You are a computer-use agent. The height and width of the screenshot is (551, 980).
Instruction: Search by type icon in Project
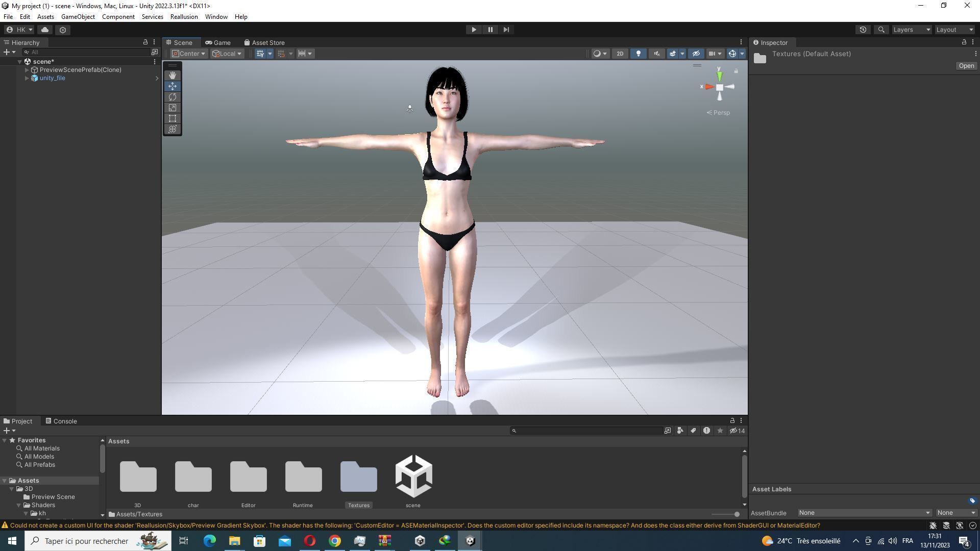[680, 431]
